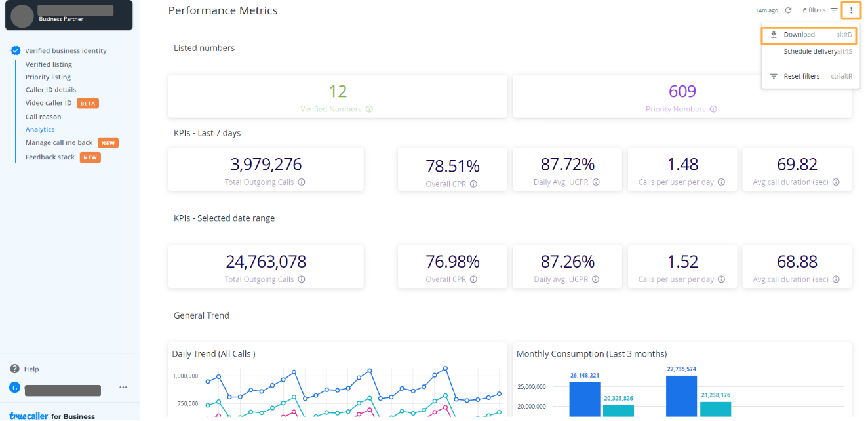The width and height of the screenshot is (868, 421).
Task: Click the Business Partner profile card
Action: [x=69, y=15]
